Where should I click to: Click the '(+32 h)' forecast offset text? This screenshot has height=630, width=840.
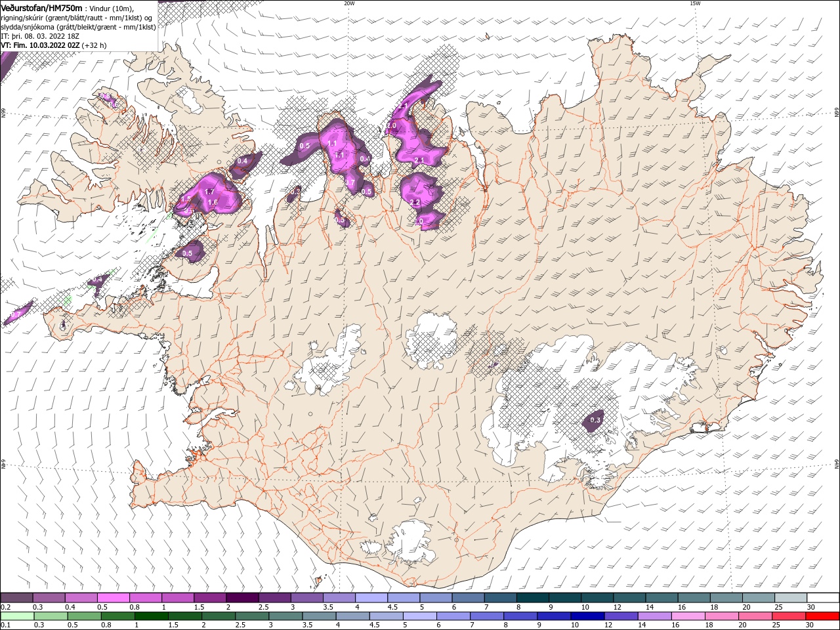94,45
